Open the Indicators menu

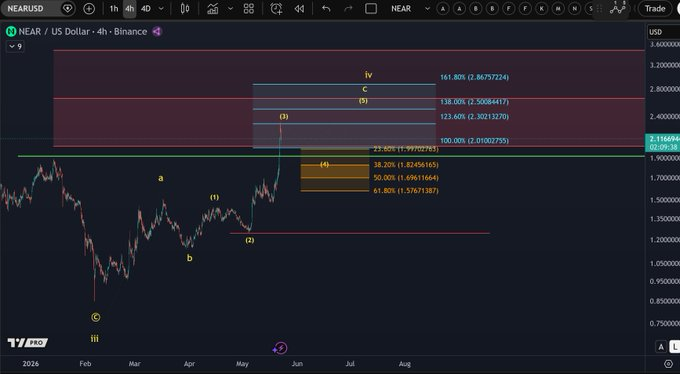pos(212,9)
